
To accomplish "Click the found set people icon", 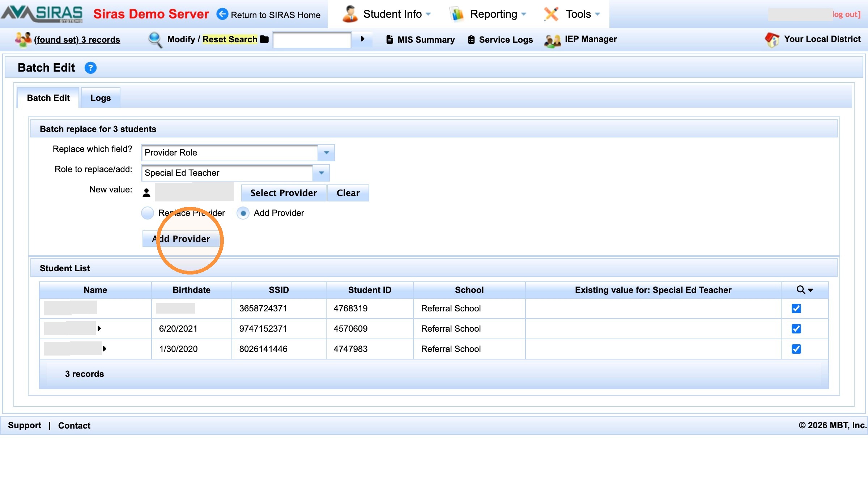I will click(x=23, y=39).
